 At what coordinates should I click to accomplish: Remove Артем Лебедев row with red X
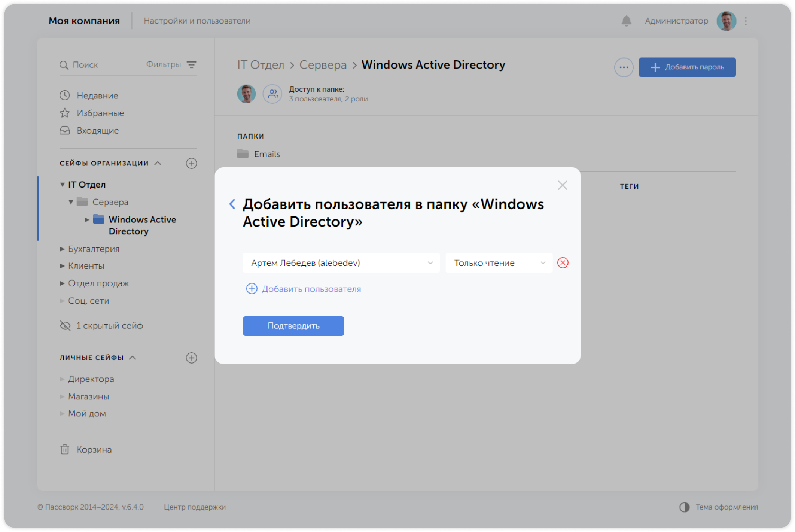[563, 263]
